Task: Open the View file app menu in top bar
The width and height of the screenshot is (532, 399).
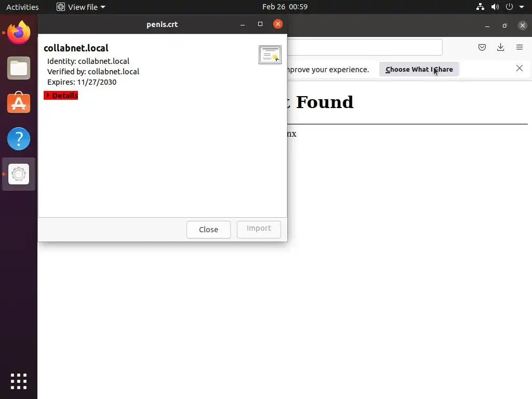Action: [81, 7]
